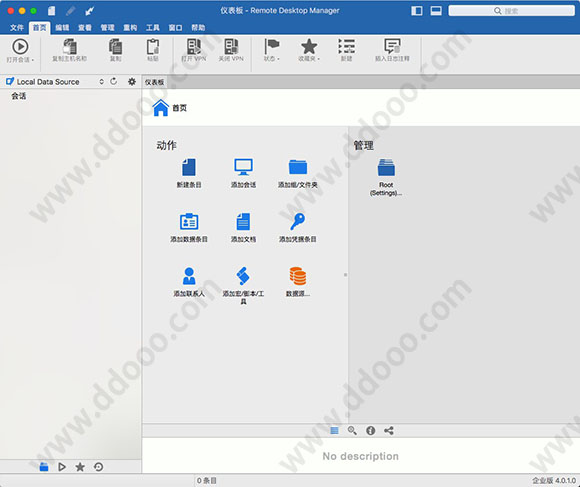Show favorites star at sidebar bottom
Screen dimensions: 580x487
pos(80,467)
